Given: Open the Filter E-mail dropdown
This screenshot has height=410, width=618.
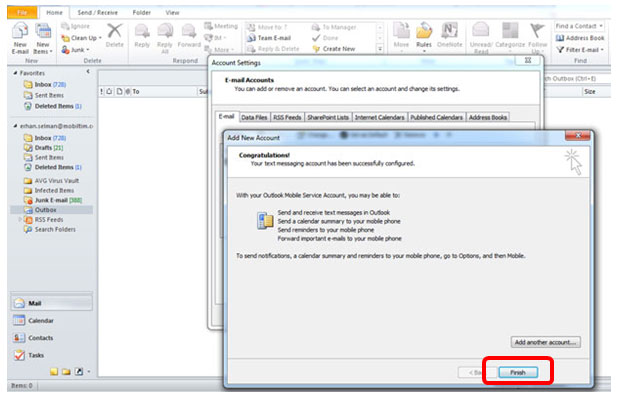Looking at the screenshot, I should coord(580,50).
